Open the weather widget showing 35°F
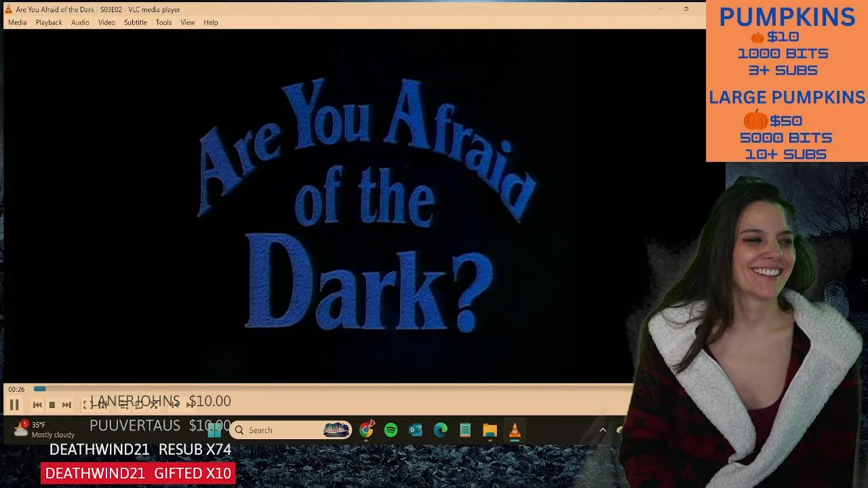This screenshot has width=868, height=488. pyautogui.click(x=45, y=430)
